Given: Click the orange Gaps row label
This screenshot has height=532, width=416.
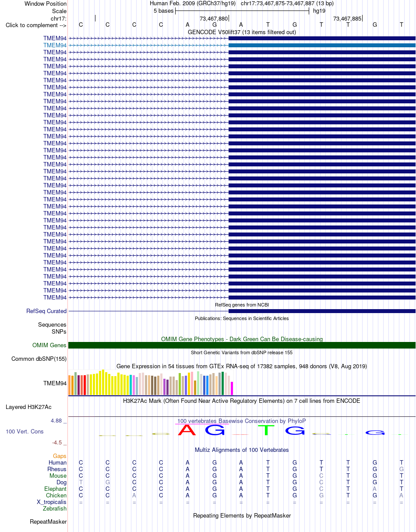Looking at the screenshot, I should 60,456.
